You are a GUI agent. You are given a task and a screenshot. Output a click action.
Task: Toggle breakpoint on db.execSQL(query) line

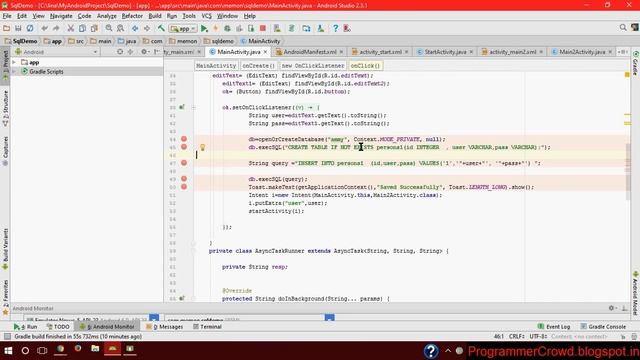(184, 179)
